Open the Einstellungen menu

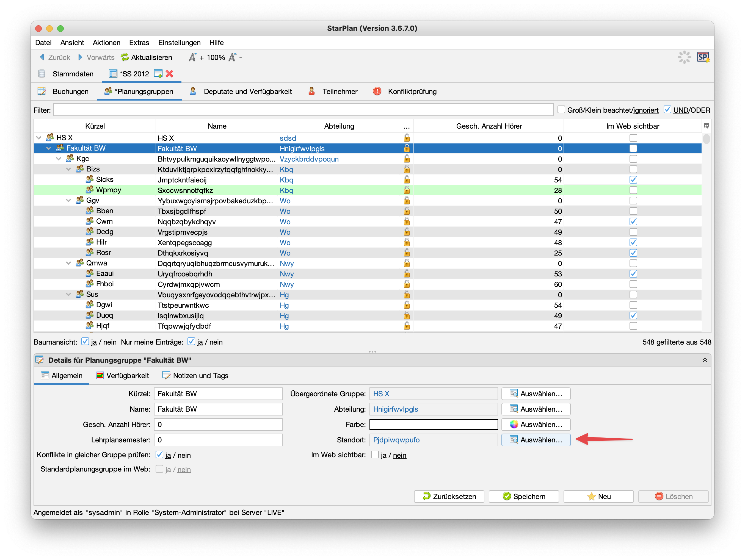179,42
